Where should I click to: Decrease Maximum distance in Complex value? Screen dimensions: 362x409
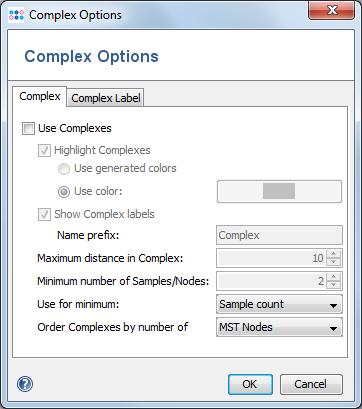coord(333,262)
